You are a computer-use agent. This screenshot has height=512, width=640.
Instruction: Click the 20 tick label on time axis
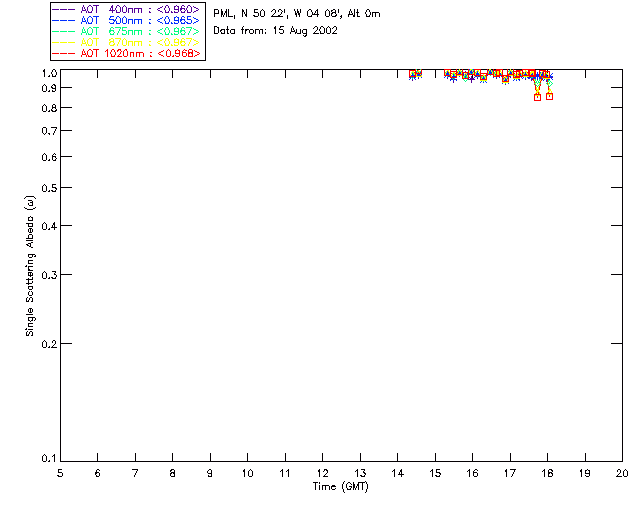tap(621, 472)
